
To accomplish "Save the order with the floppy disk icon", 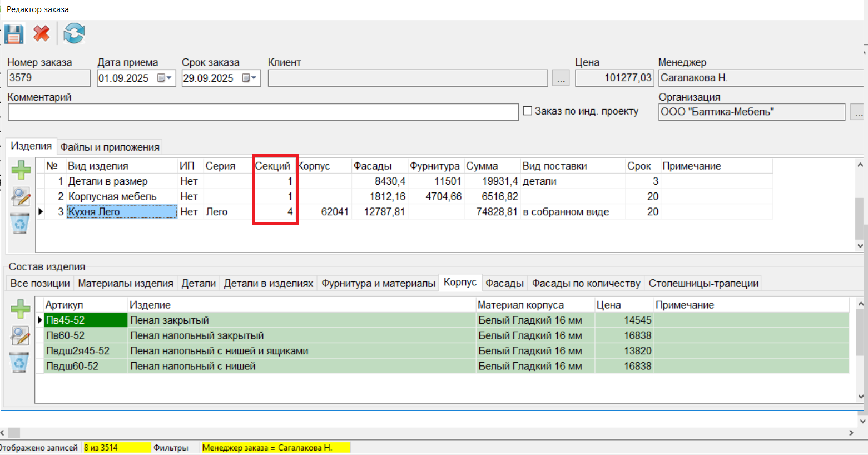I will click(14, 34).
